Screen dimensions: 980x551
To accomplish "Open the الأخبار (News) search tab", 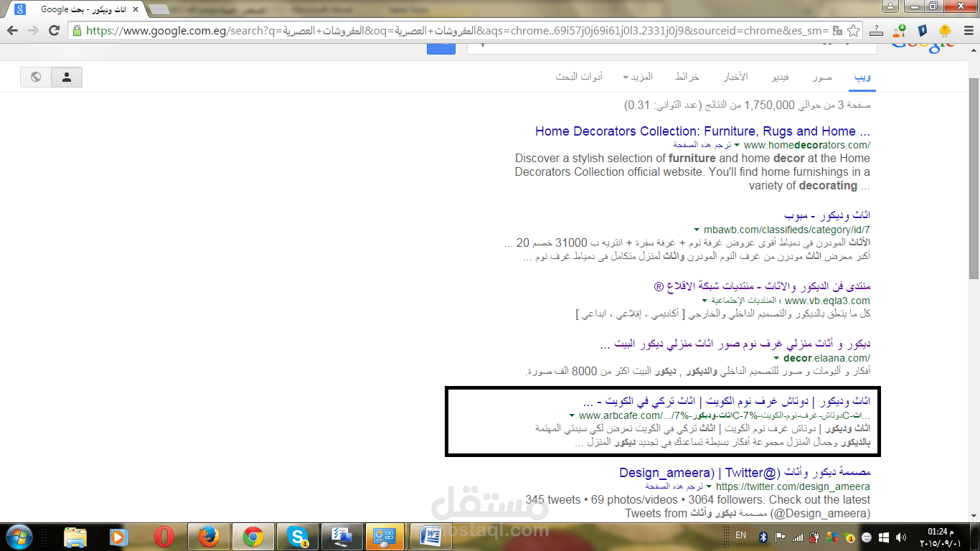I will [735, 77].
